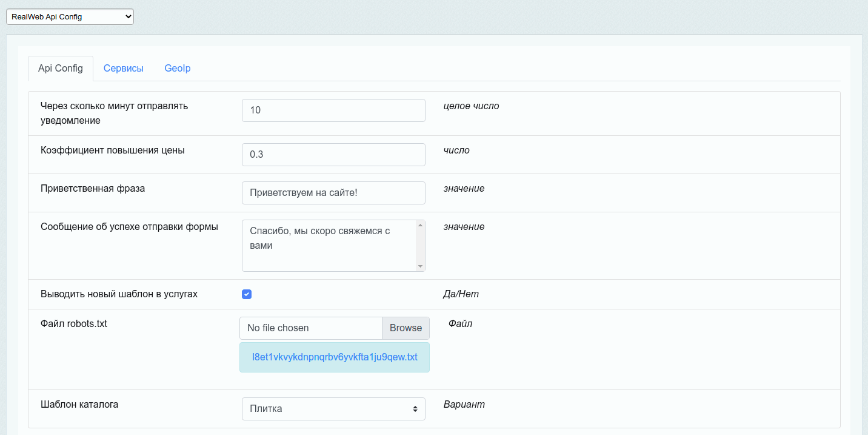Viewport: 868px width, 435px height.
Task: Click the 'No file chosen' file field
Action: pyautogui.click(x=311, y=328)
